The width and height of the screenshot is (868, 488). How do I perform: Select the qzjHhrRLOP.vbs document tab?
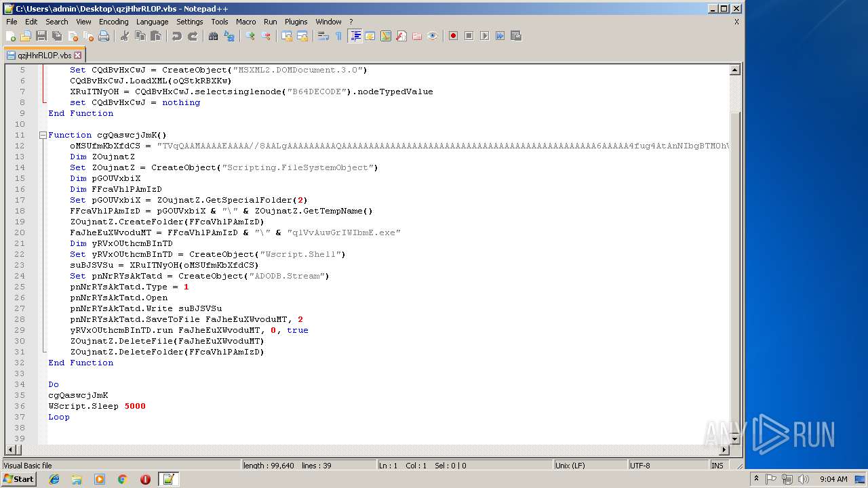(x=44, y=56)
